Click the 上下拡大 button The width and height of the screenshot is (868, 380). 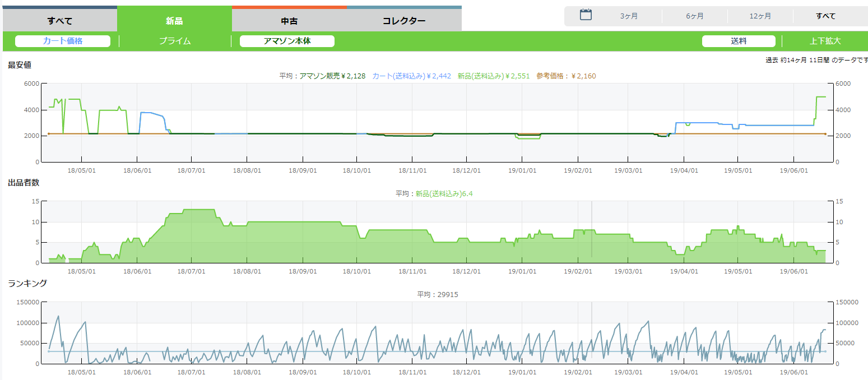(x=825, y=41)
